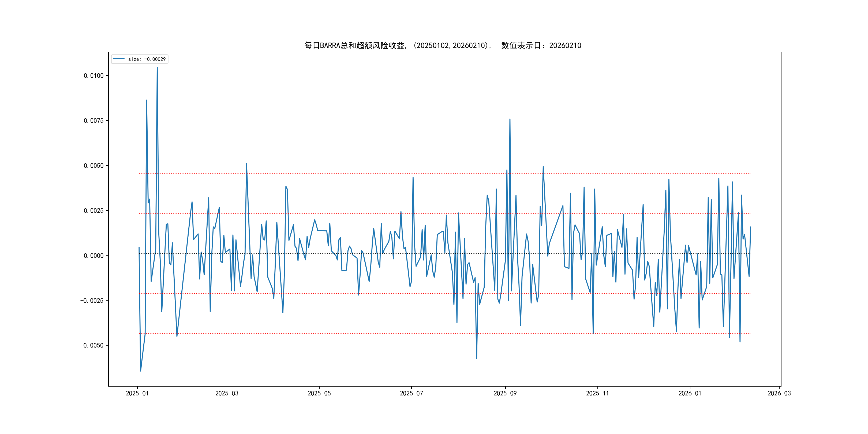The width and height of the screenshot is (868, 434).
Task: Click the 0.0050 y-axis label
Action: [x=94, y=166]
